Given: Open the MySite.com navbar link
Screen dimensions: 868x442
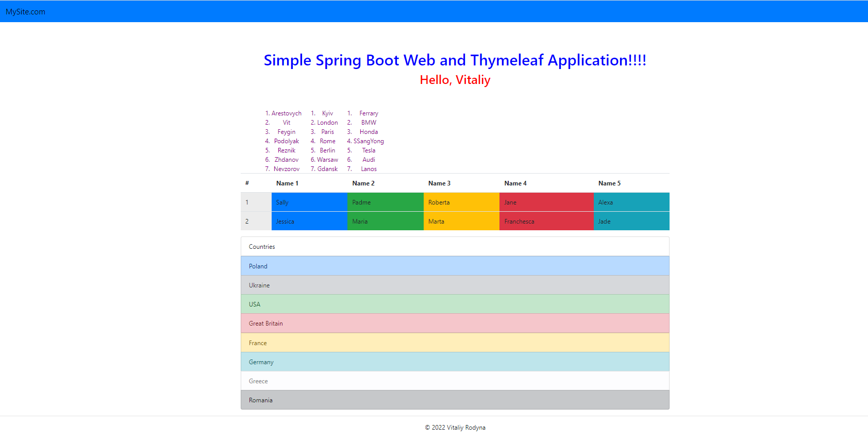Looking at the screenshot, I should click(x=25, y=11).
